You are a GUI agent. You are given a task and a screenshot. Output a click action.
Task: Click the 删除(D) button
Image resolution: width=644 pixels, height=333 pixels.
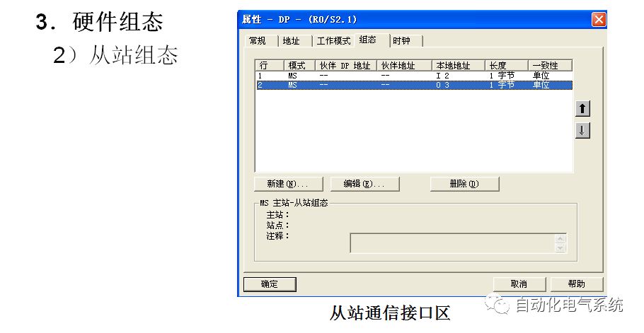coord(464,184)
